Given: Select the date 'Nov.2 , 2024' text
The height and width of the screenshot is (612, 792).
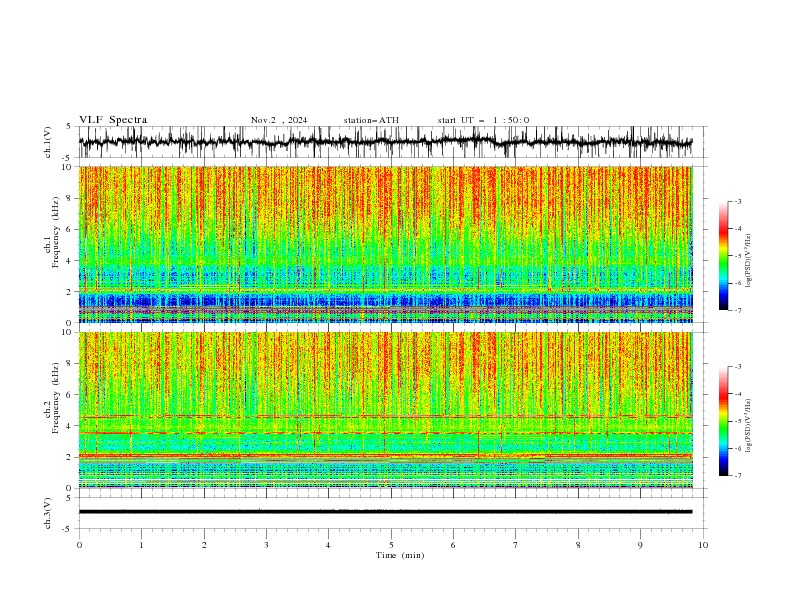Looking at the screenshot, I should (279, 120).
